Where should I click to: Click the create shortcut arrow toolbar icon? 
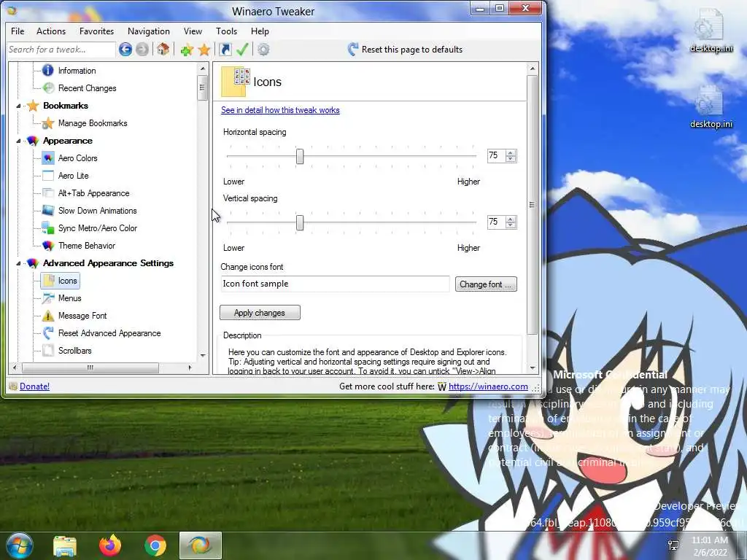[x=225, y=49]
